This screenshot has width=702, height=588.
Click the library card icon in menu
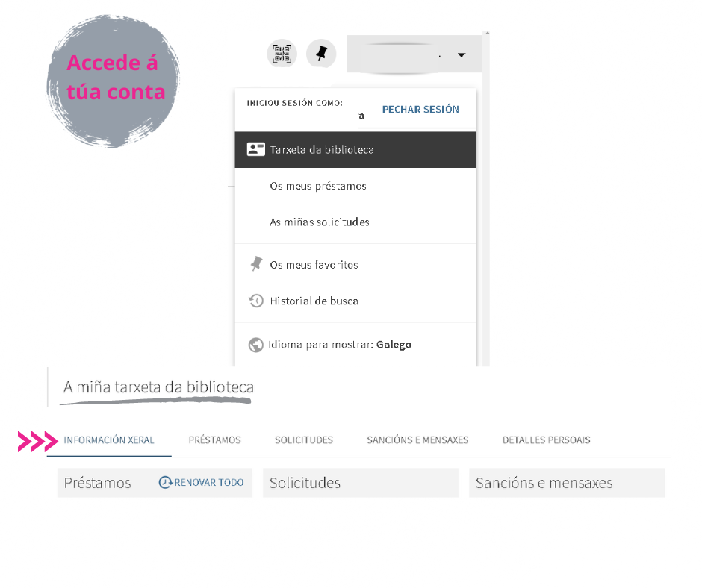click(x=256, y=149)
